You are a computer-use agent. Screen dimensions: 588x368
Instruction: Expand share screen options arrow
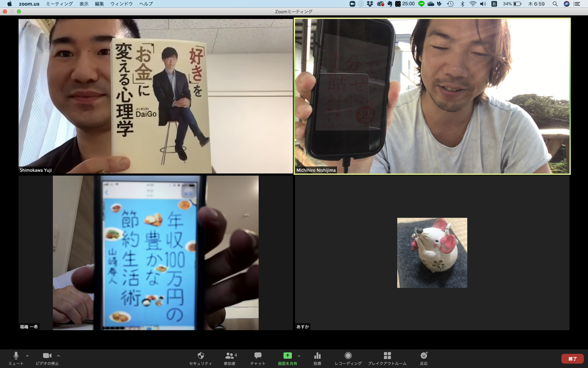[299, 356]
